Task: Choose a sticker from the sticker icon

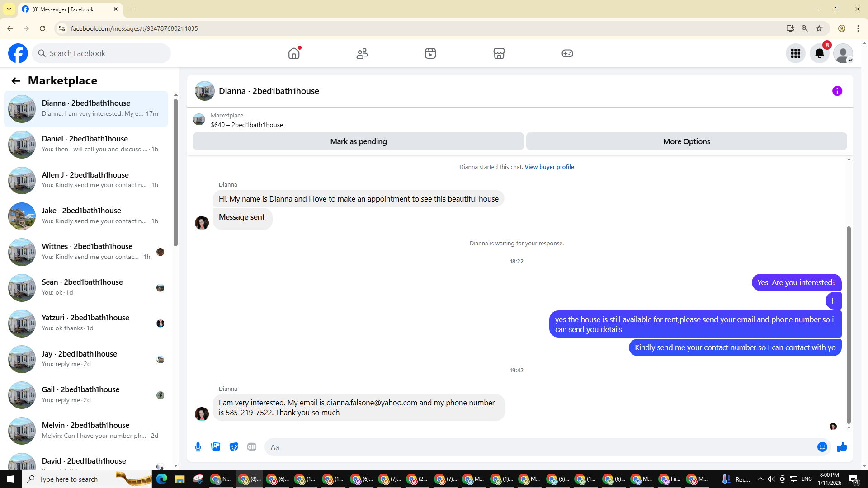Action: [234, 447]
